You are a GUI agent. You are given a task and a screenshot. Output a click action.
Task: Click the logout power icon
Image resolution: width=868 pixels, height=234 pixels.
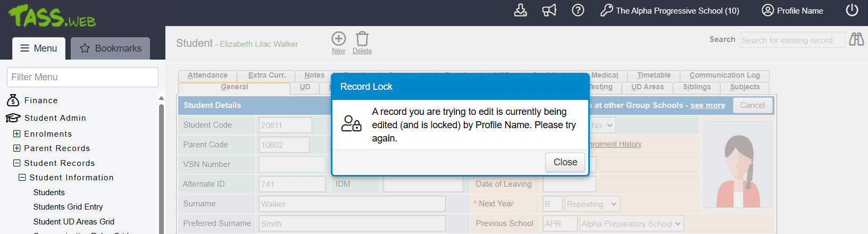click(852, 11)
